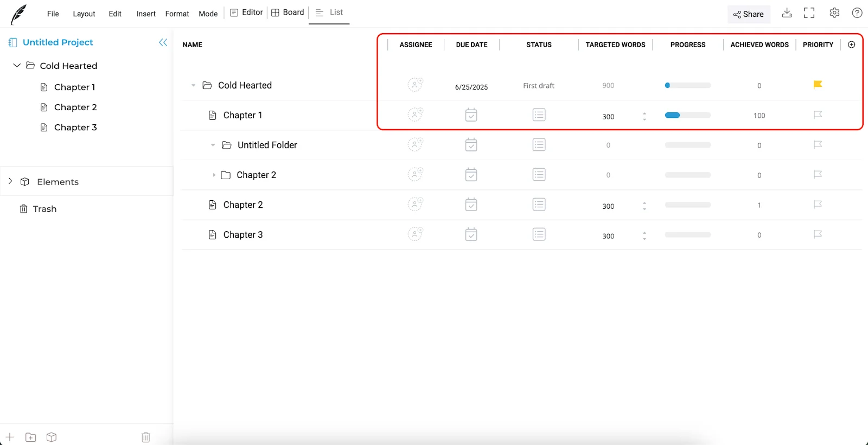Assign a user to Cold Hearted

click(415, 85)
